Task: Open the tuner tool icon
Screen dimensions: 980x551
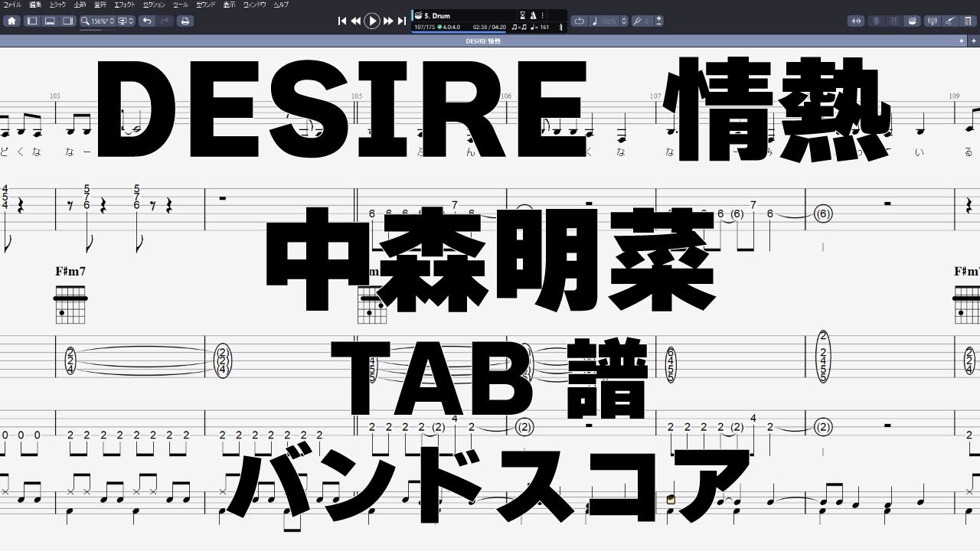Action: (x=933, y=21)
